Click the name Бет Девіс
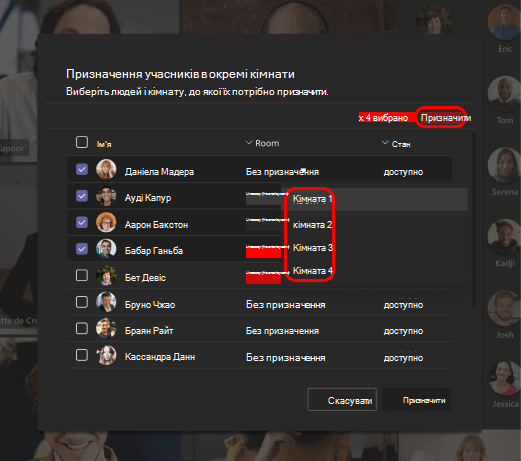The height and width of the screenshot is (461, 521). [145, 277]
